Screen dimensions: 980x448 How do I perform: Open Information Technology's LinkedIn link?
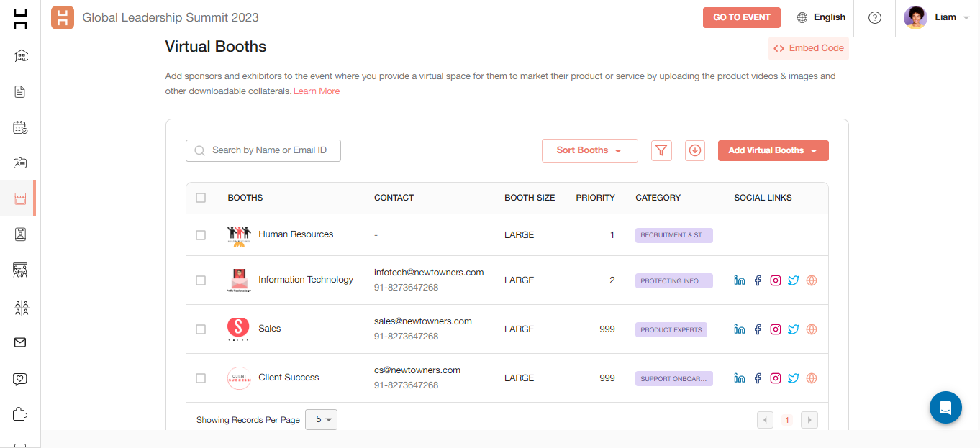[x=739, y=280]
